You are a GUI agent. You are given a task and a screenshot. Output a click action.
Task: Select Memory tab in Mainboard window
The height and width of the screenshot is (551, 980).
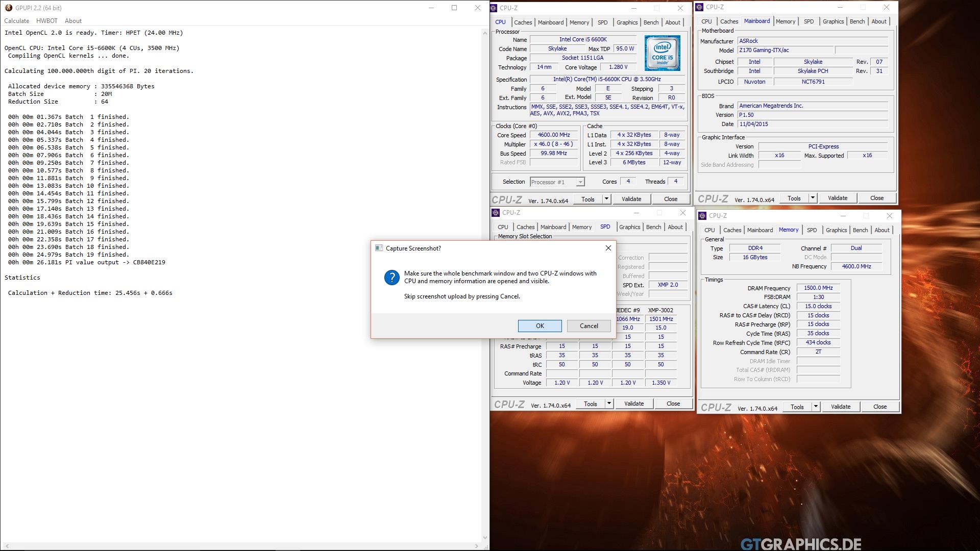pyautogui.click(x=785, y=21)
